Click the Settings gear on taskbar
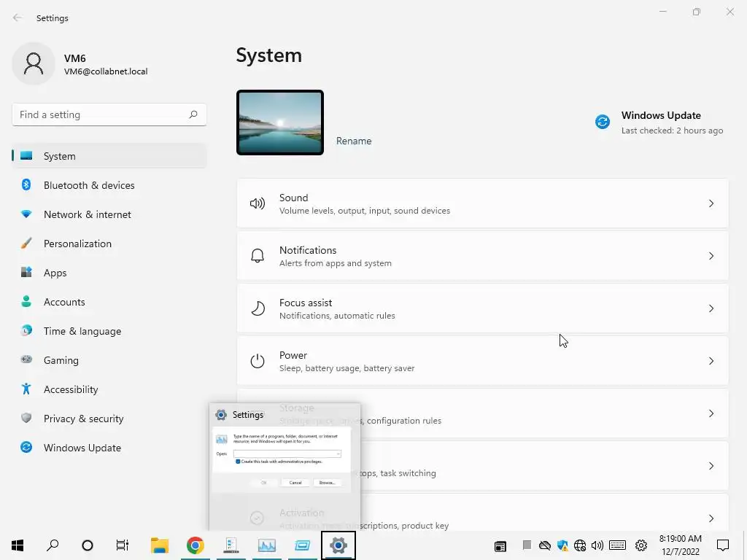Screen dimensions: 747x560 tap(338, 545)
